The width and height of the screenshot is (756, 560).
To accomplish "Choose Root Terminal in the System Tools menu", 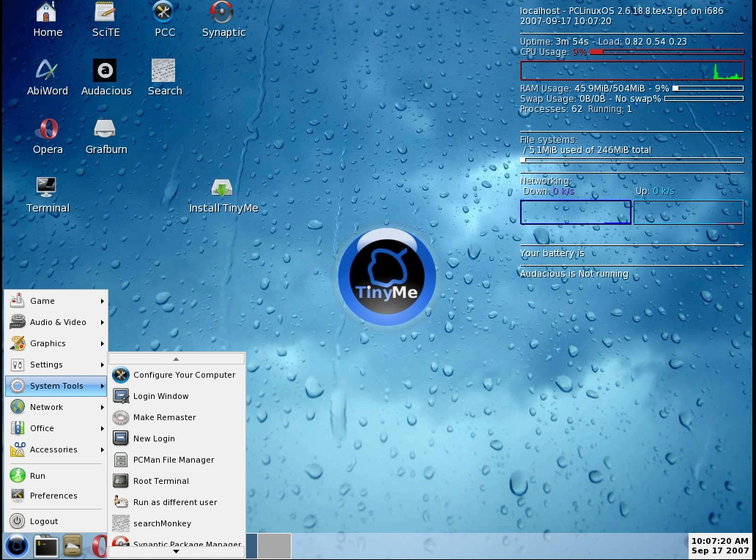I will (x=160, y=481).
